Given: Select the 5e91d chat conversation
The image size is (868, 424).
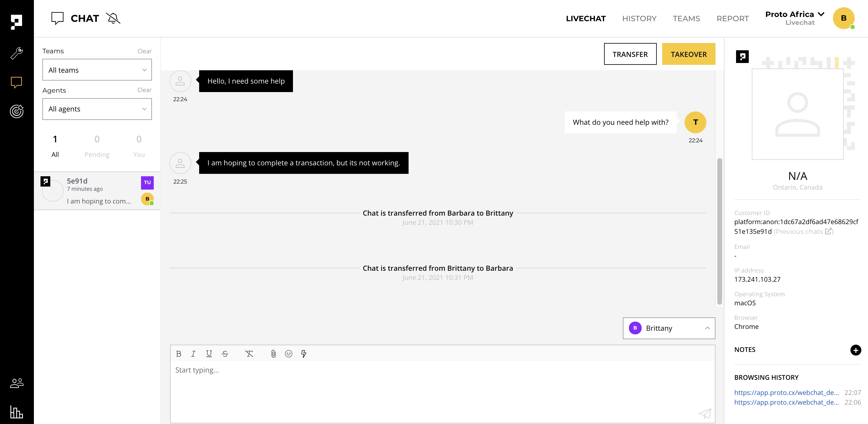Looking at the screenshot, I should pyautogui.click(x=97, y=191).
